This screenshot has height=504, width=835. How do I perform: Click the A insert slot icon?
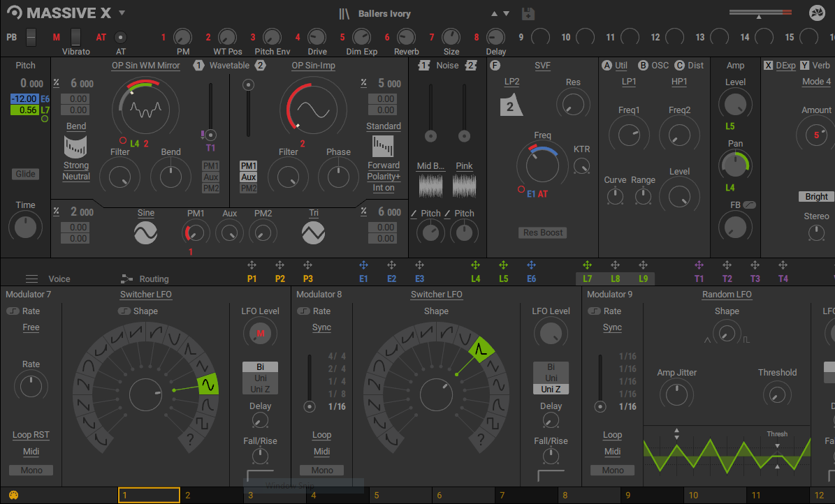click(607, 66)
